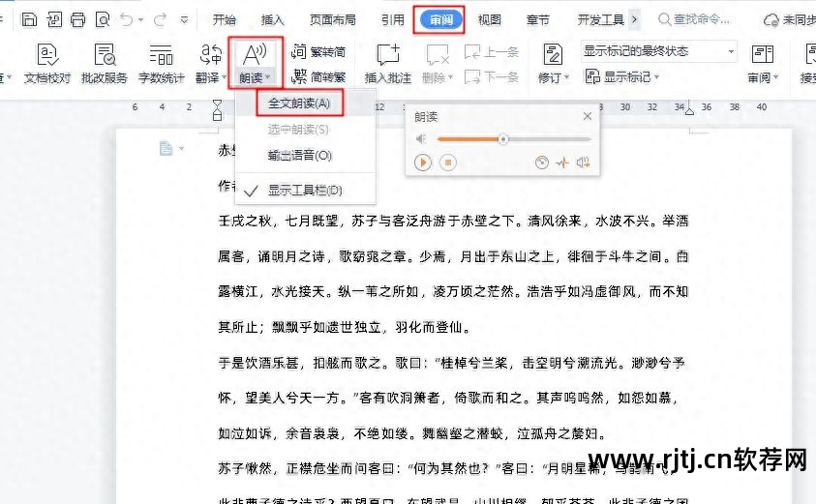Viewport: 816px width, 504px height.
Task: Click the first line indent marker on ruler
Action: [217, 104]
